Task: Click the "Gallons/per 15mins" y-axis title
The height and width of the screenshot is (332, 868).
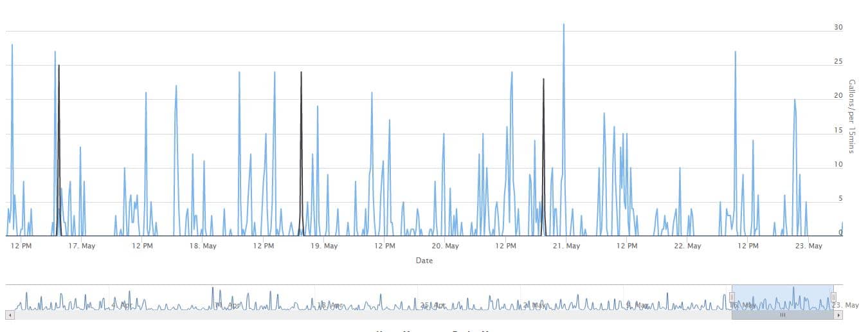Action: point(851,116)
